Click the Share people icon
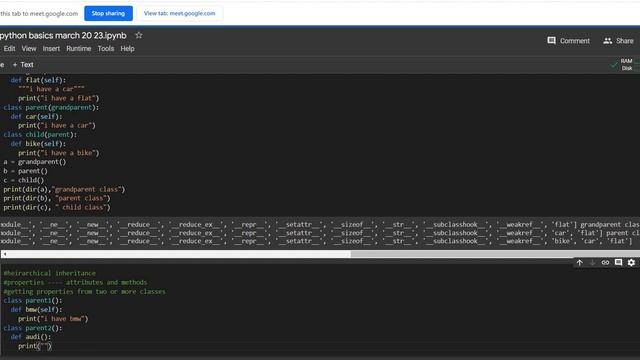The image size is (640, 360). point(607,40)
